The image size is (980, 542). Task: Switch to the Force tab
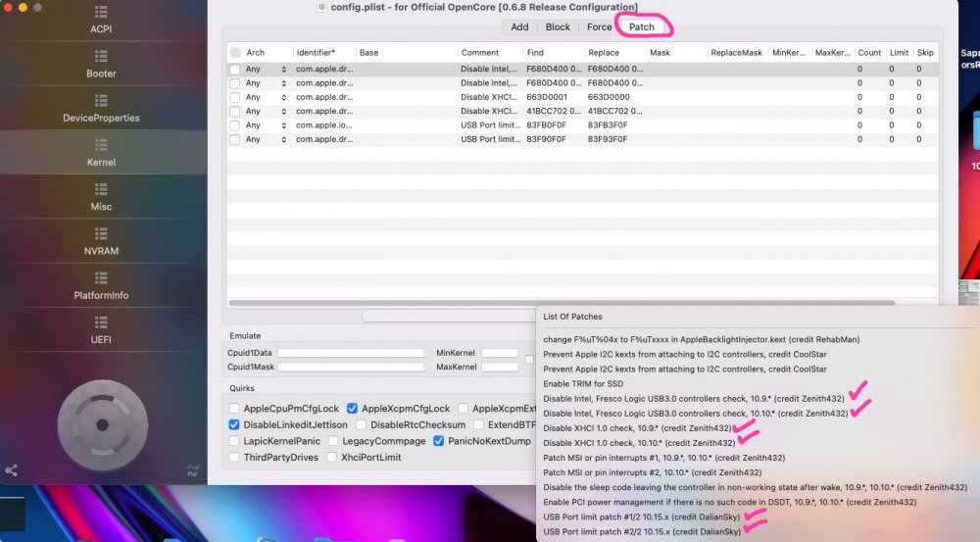[x=599, y=26]
